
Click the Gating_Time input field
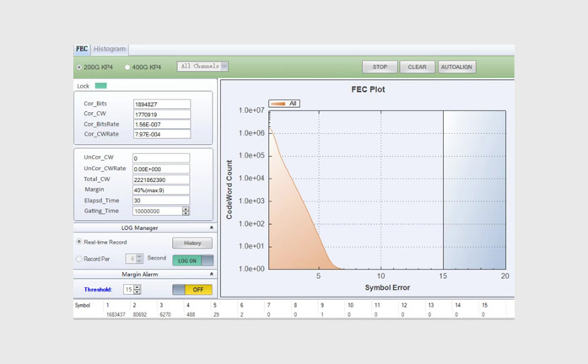[158, 211]
